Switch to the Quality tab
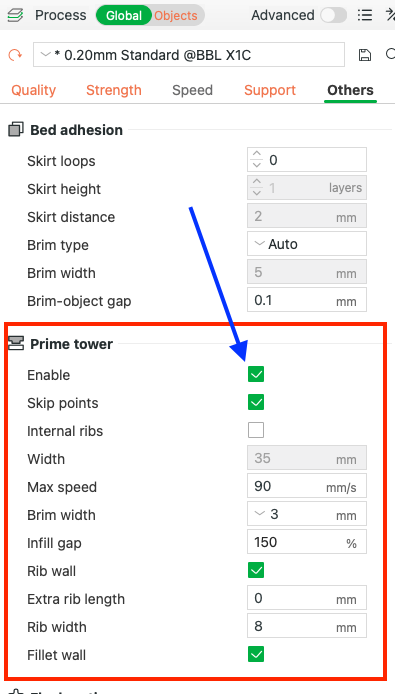The image size is (395, 694). click(34, 90)
